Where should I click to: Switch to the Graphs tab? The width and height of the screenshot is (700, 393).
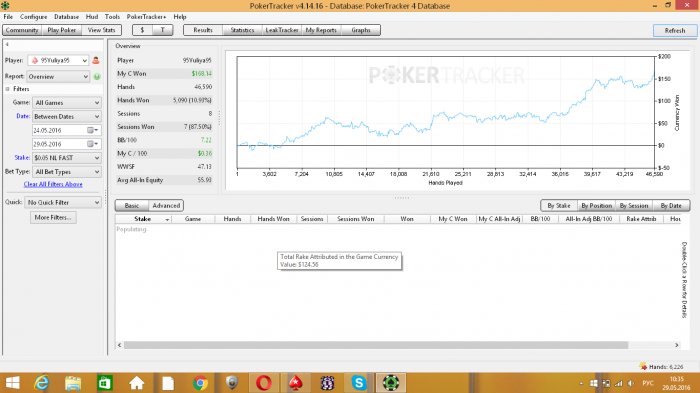tap(361, 30)
